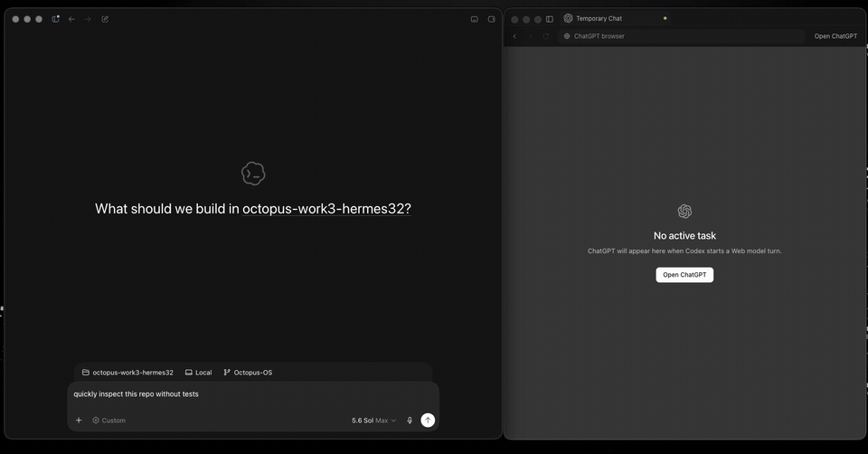868x454 pixels.
Task: Open the octopus-work3-hermes32 project link in the heading
Action: (326, 209)
